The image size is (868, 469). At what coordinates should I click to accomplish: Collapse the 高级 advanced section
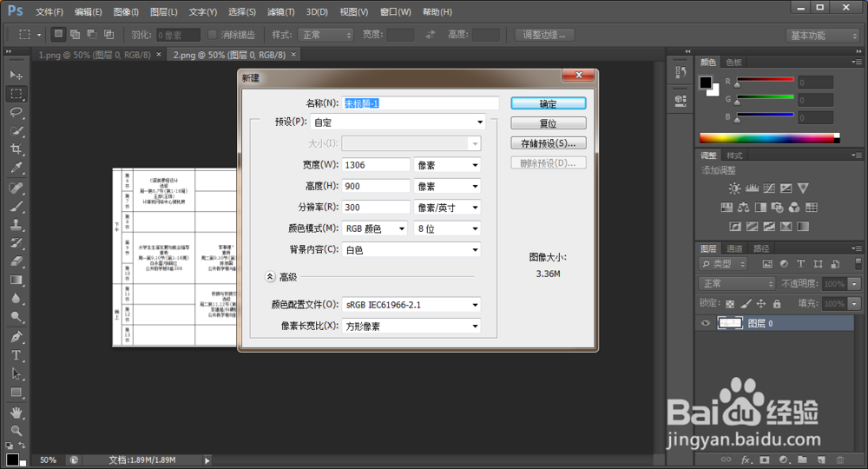(270, 276)
